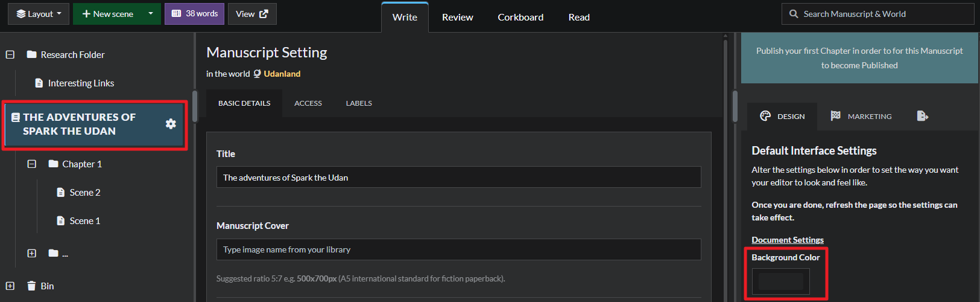Open the Udanland world link
The height and width of the screenshot is (302, 980).
click(x=282, y=74)
